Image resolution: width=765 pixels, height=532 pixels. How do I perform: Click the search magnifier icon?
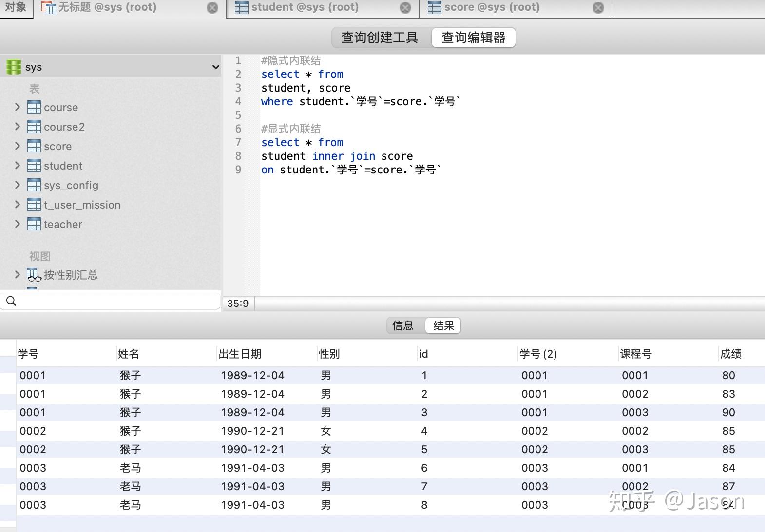[x=11, y=301]
